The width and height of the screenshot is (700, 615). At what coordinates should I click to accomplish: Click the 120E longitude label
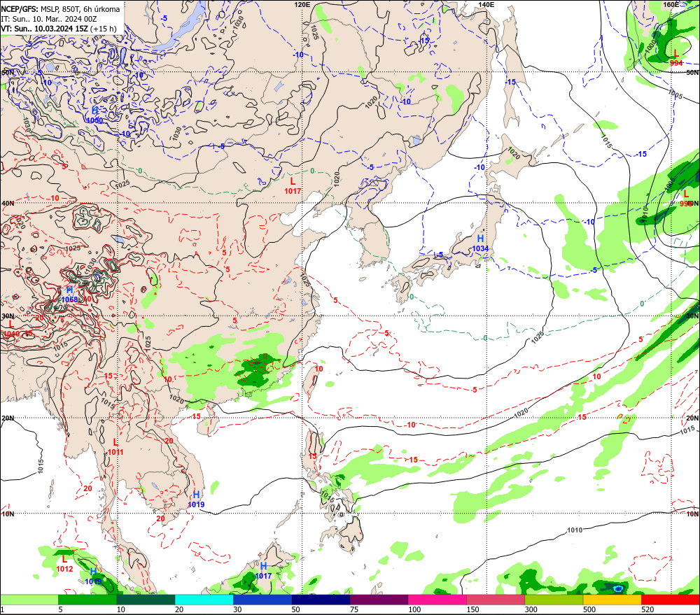[302, 4]
